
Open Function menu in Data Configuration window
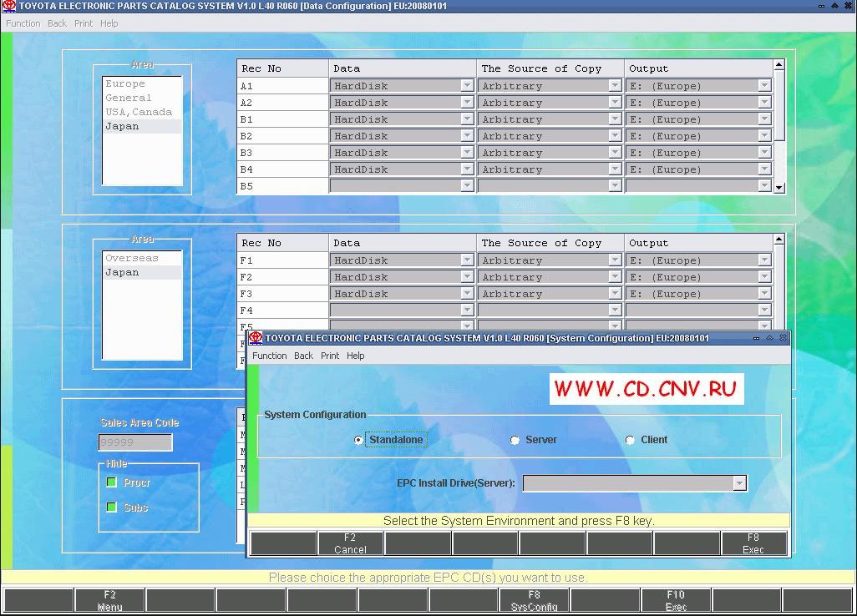point(23,23)
